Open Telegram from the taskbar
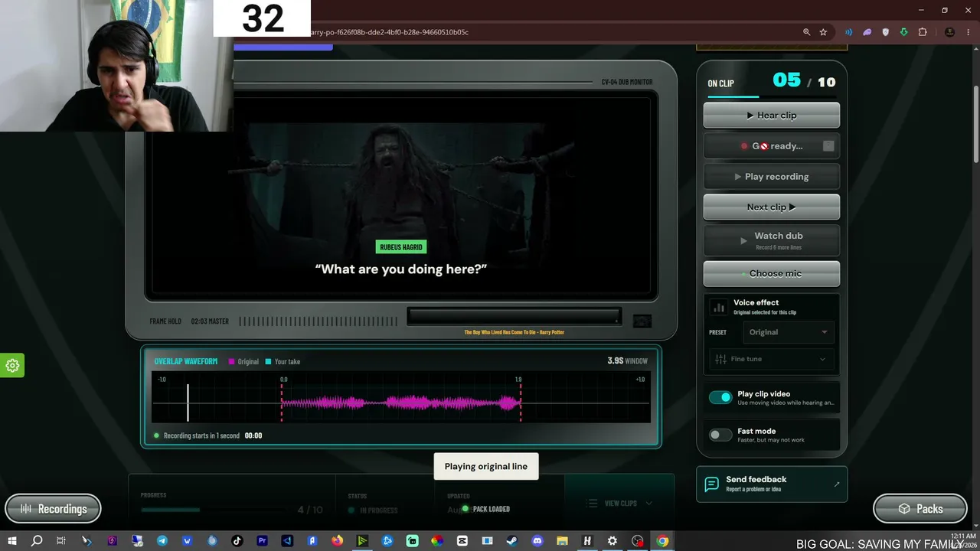 click(162, 541)
